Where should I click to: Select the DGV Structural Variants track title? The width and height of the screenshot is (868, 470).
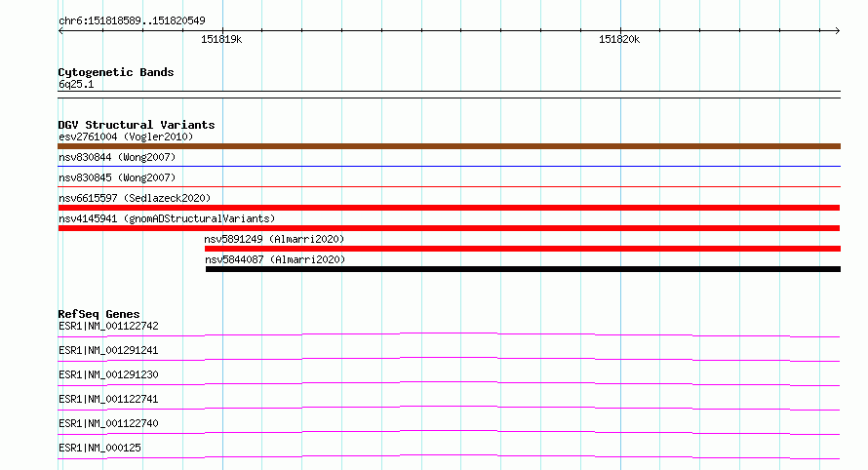[137, 125]
